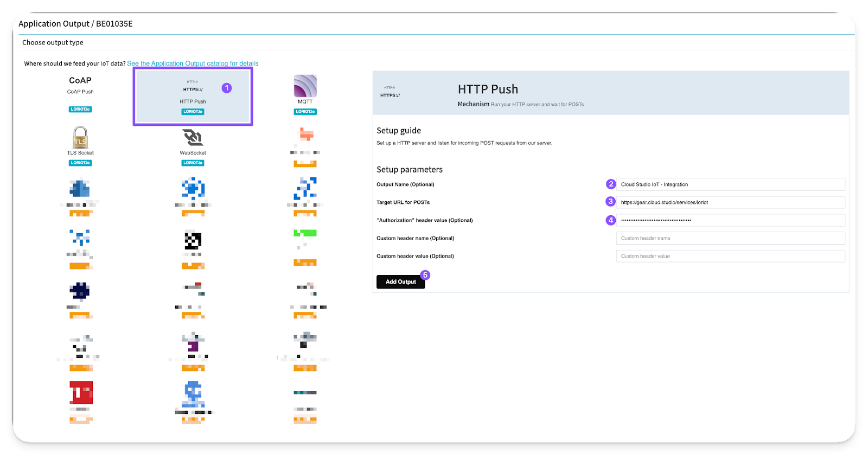Click the Authorization header value field
868x455 pixels.
click(x=730, y=220)
